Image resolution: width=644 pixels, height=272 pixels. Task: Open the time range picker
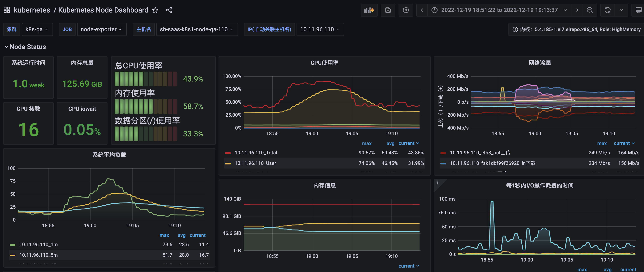pyautogui.click(x=499, y=10)
